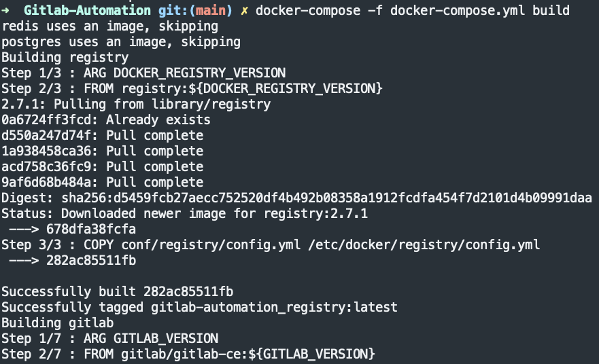Click the yellow dirty-state ✗ marker
Image resolution: width=599 pixels, height=364 pixels.
pos(244,11)
